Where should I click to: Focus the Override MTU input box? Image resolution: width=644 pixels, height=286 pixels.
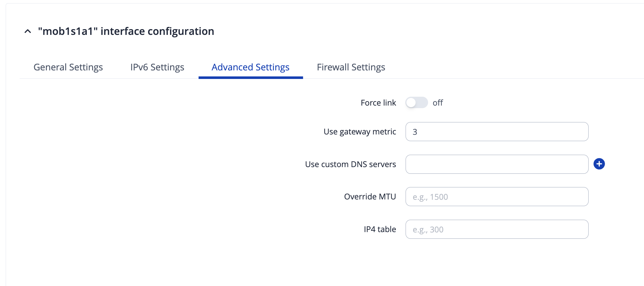(497, 197)
